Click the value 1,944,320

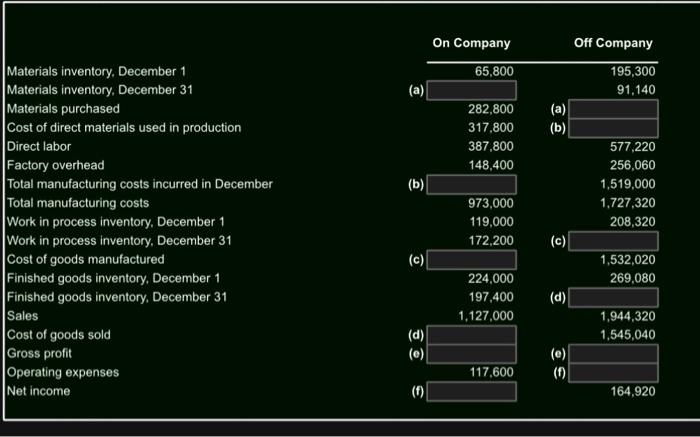pyautogui.click(x=628, y=316)
